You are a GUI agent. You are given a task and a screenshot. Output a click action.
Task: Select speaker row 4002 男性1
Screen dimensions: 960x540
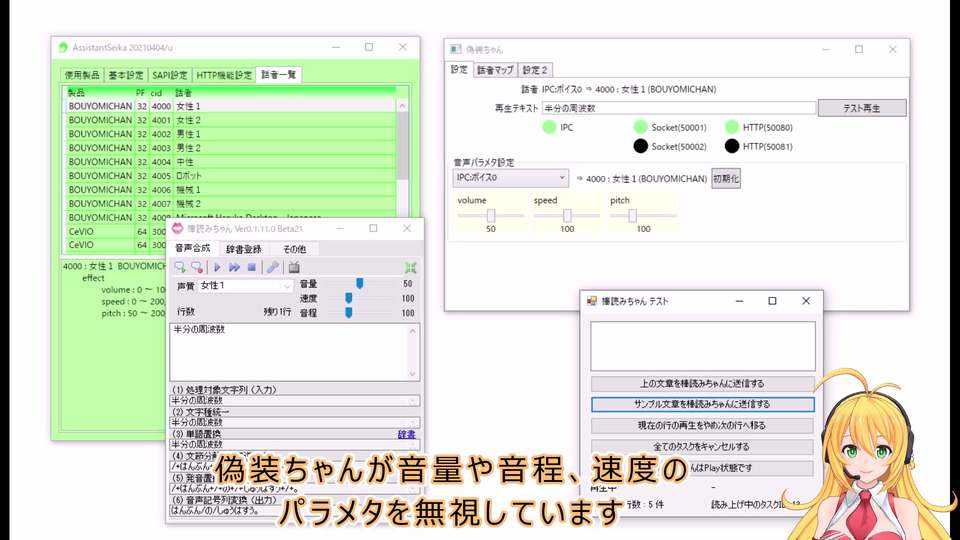click(231, 133)
